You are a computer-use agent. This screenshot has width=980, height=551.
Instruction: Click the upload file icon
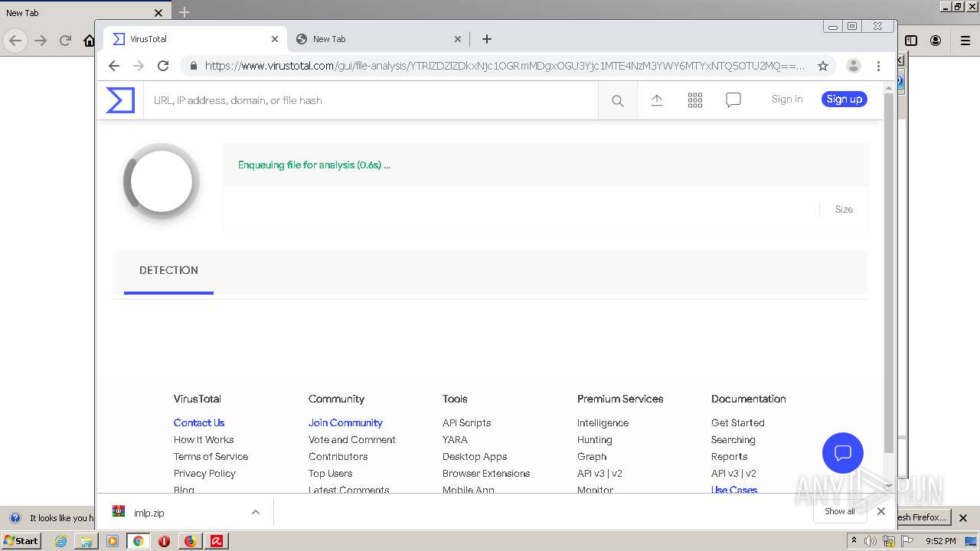pyautogui.click(x=657, y=100)
